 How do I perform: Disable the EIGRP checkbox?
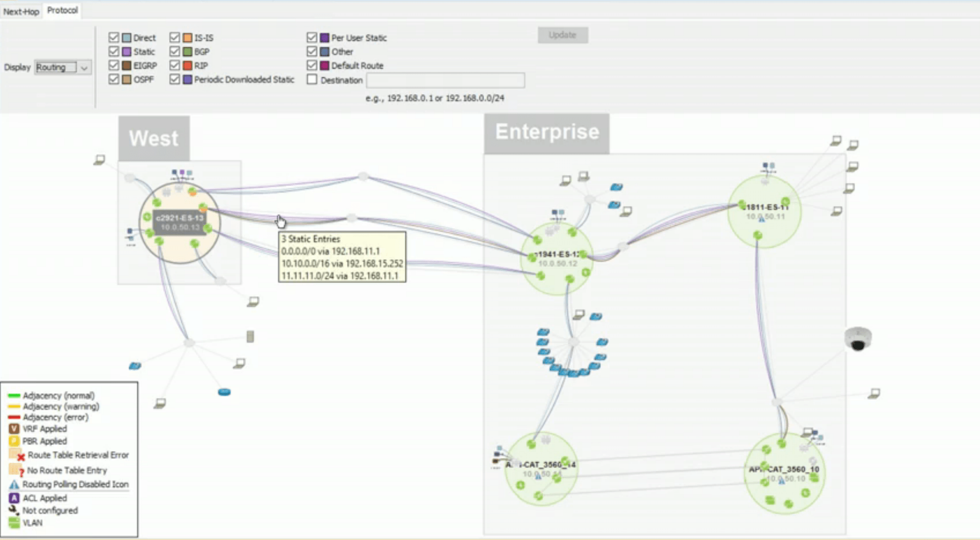coord(114,65)
